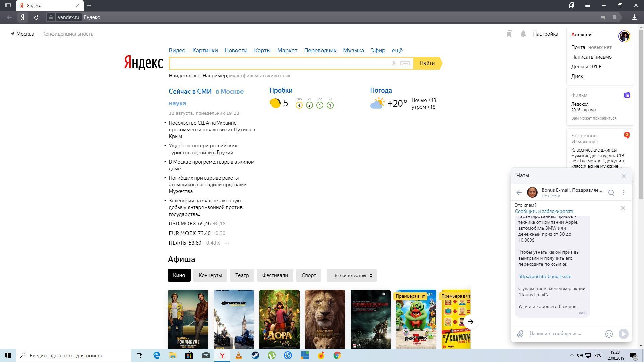Go back using chat back arrow
The width and height of the screenshot is (644, 362).
click(x=519, y=193)
